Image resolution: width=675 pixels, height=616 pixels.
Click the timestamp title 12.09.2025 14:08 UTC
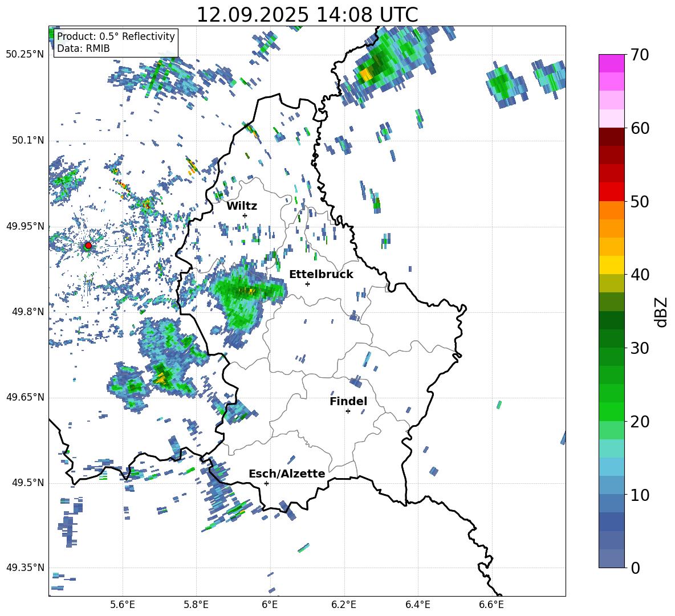tap(307, 15)
